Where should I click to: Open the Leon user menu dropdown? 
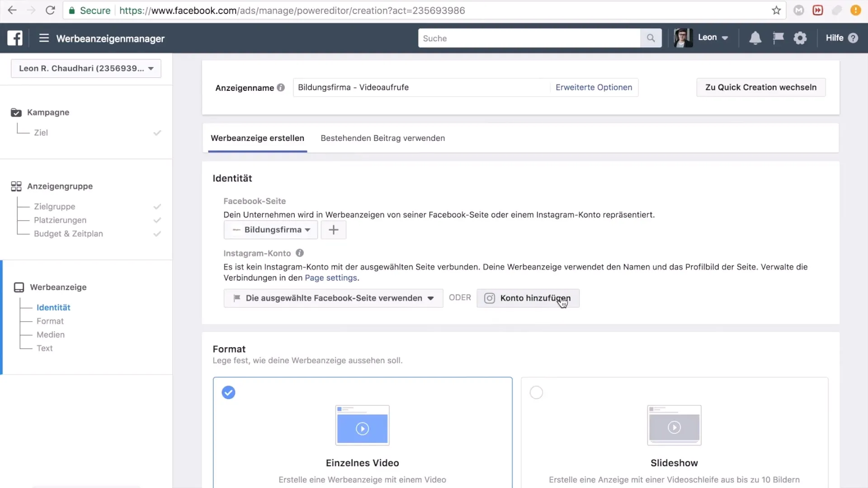(x=713, y=38)
